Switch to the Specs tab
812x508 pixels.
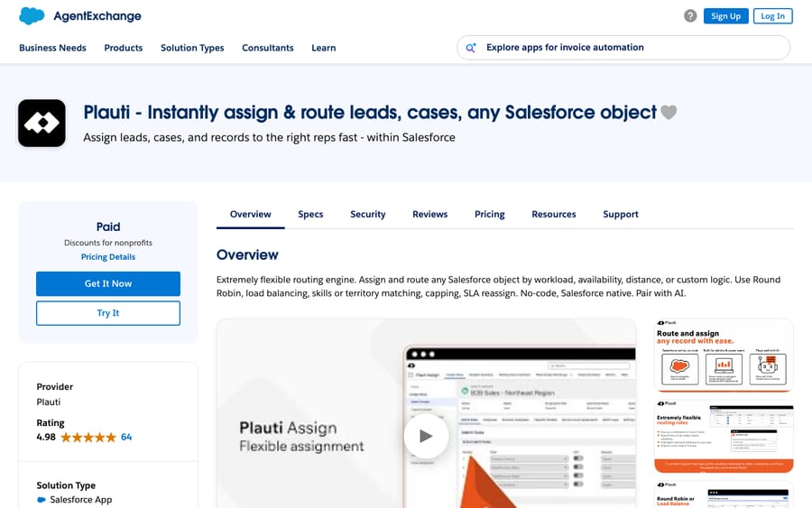(x=310, y=215)
